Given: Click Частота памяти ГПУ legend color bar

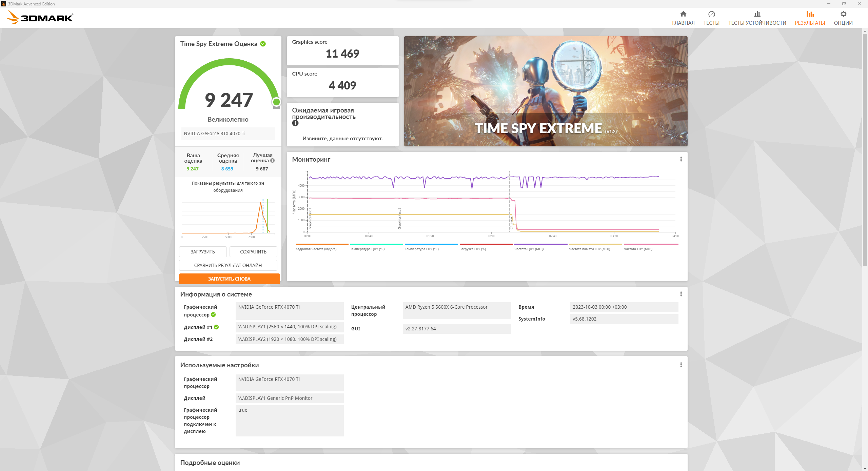Looking at the screenshot, I should (x=595, y=244).
